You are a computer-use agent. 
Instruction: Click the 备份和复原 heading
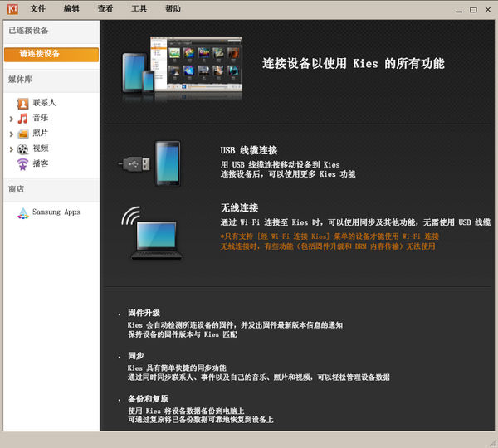[148, 398]
